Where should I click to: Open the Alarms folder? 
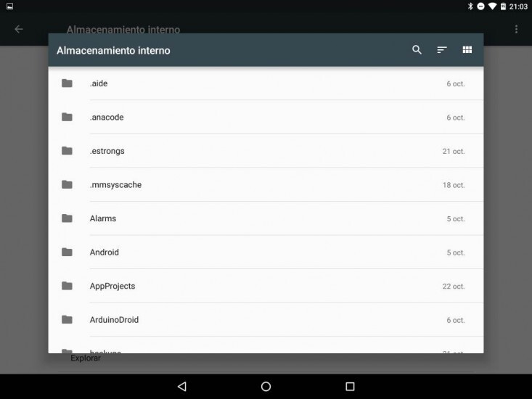coord(266,218)
